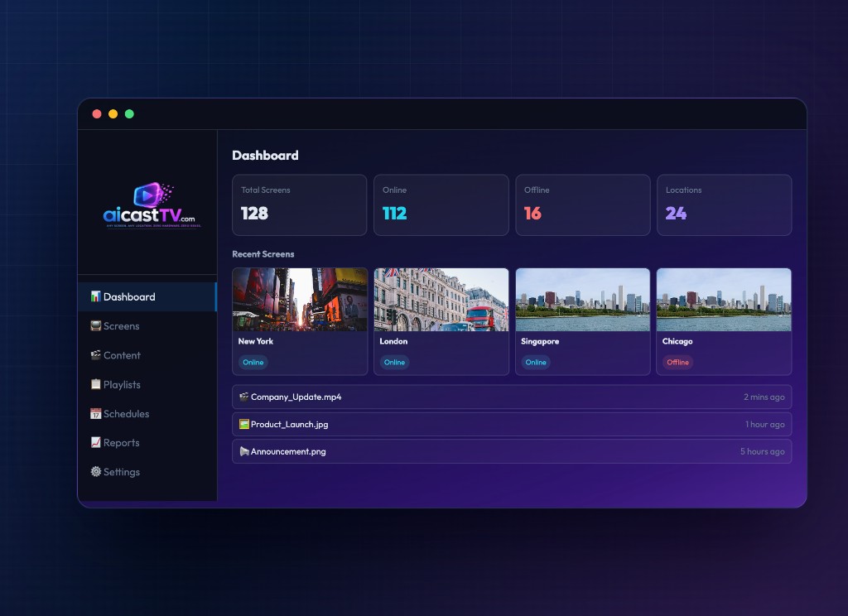Viewport: 848px width, 616px height.
Task: Open the Singapore skyline thumbnail
Action: [582, 300]
